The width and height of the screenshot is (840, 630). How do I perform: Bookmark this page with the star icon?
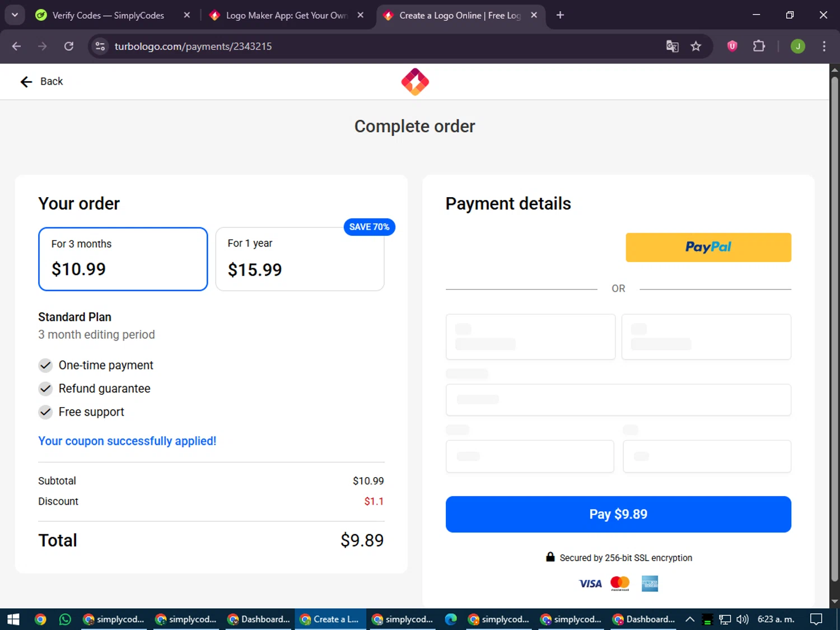696,46
